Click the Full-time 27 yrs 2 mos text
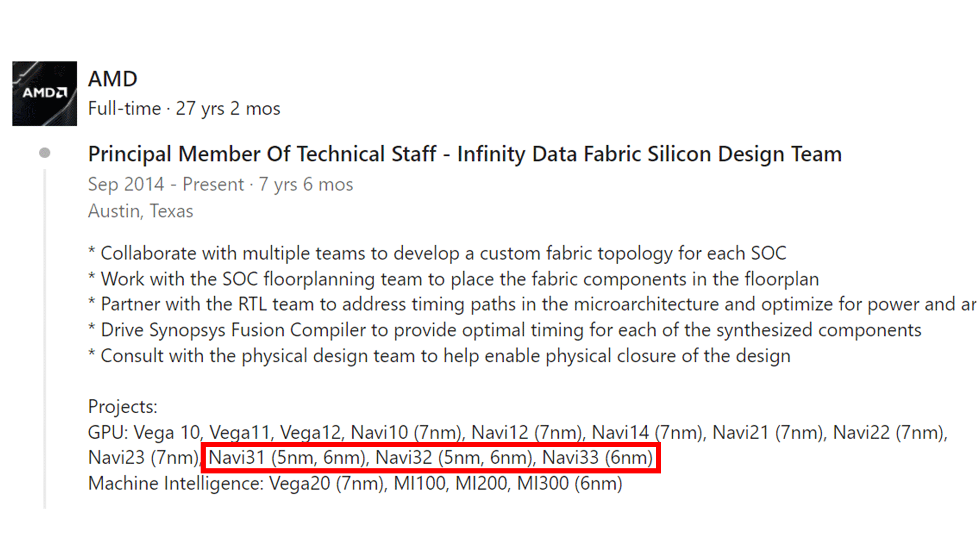This screenshot has height=551, width=980. pyautogui.click(x=184, y=109)
